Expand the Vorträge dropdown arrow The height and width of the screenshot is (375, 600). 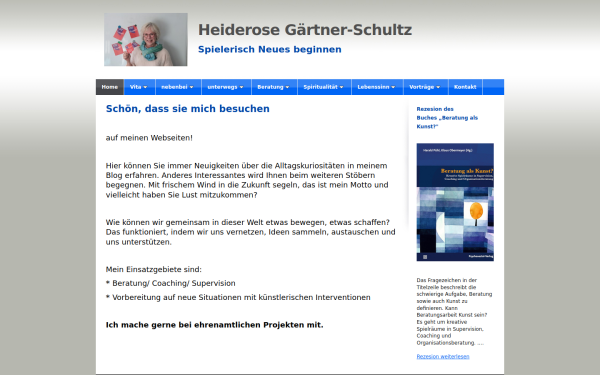[x=438, y=87]
